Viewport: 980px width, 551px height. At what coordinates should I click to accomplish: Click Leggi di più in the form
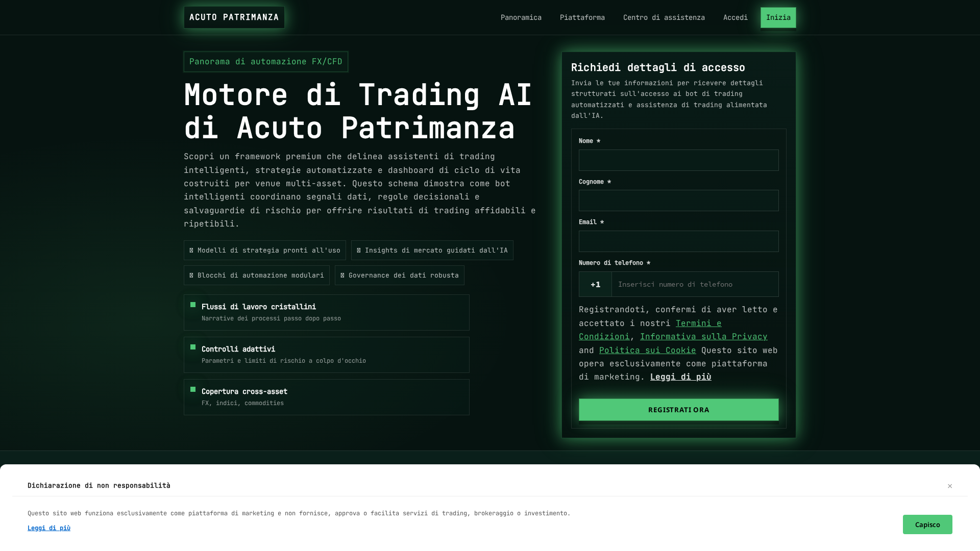pyautogui.click(x=680, y=377)
